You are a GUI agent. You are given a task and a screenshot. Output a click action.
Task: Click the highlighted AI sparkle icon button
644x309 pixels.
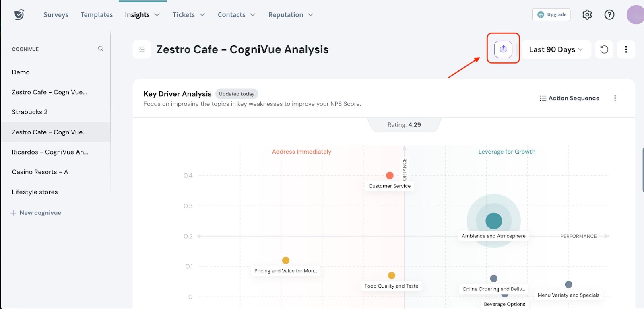click(x=503, y=49)
